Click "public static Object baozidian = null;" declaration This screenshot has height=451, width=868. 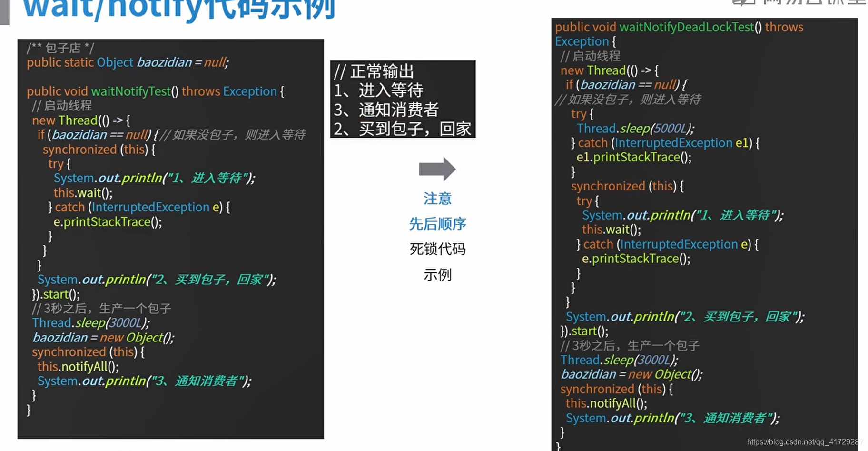coord(128,62)
